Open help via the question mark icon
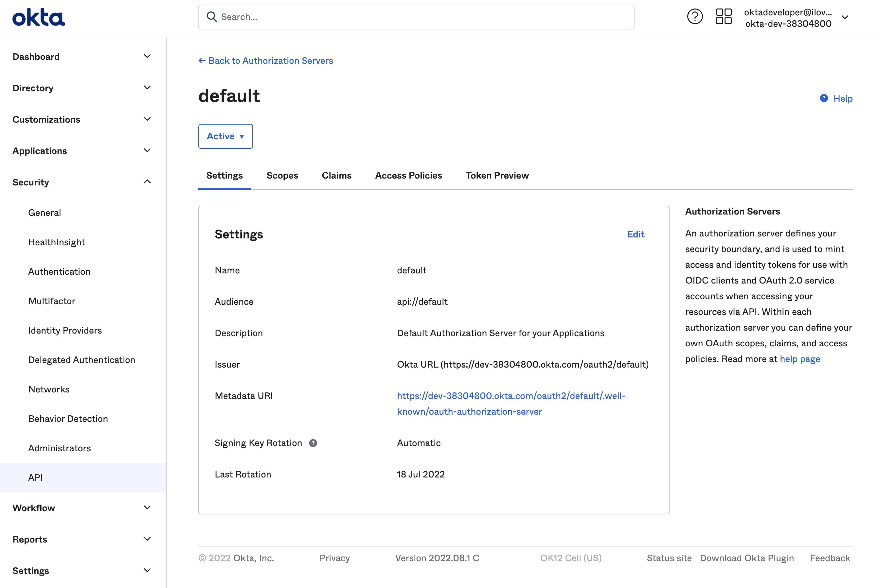 695,16
